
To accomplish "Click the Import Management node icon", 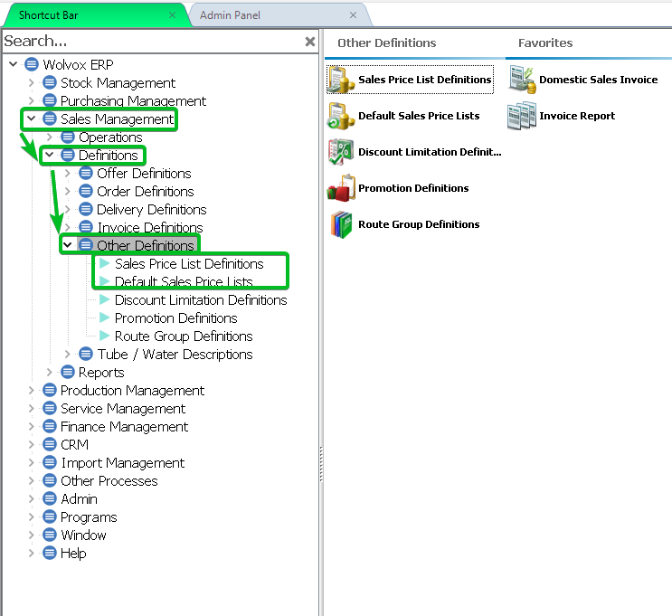I will click(50, 462).
